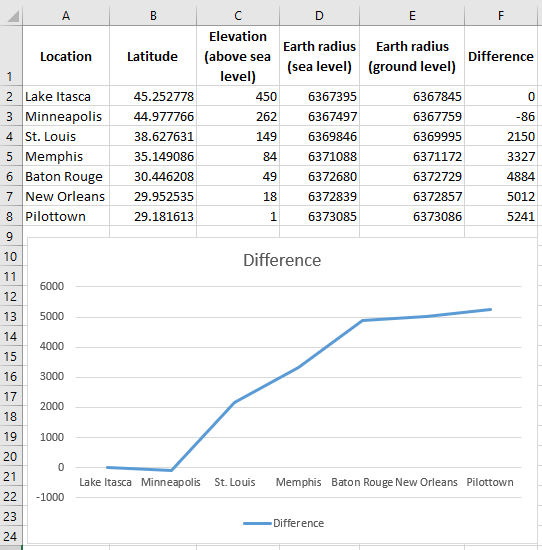Select the chart title Difference
Viewport: 542px width, 550px height.
point(282,260)
